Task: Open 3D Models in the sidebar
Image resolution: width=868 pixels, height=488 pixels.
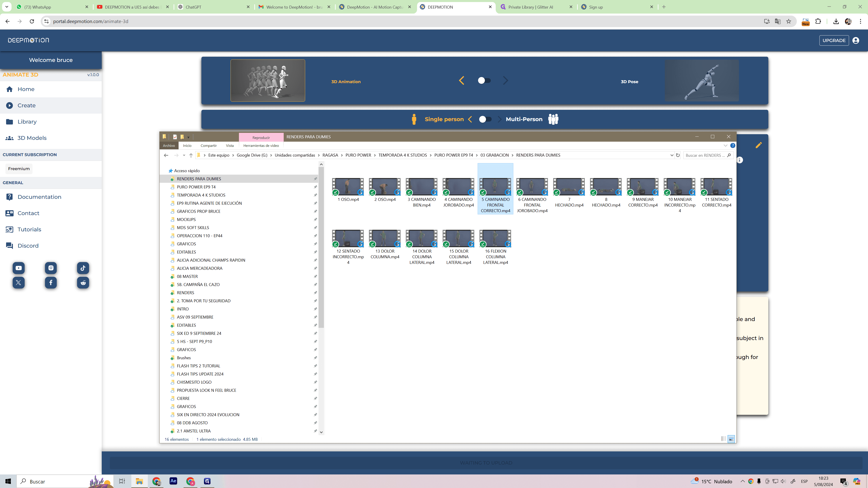Action: (x=51, y=138)
